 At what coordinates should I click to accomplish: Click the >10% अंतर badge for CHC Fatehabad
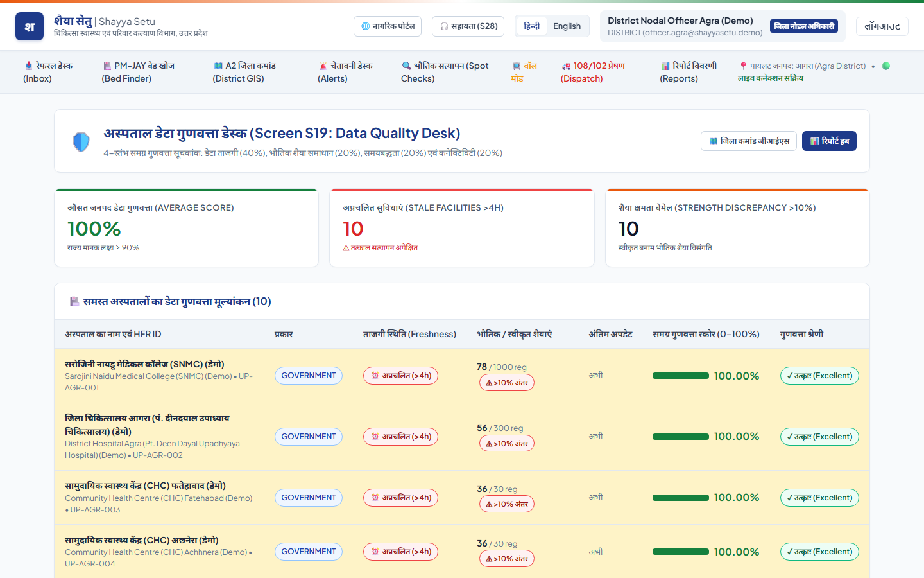[x=507, y=504]
